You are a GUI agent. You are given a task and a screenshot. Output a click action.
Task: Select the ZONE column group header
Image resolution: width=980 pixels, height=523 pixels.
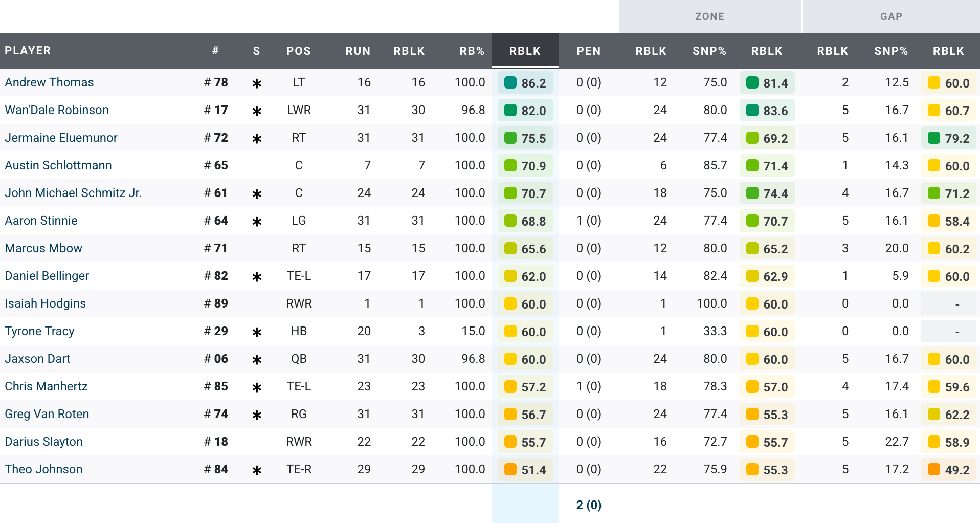[x=709, y=16]
